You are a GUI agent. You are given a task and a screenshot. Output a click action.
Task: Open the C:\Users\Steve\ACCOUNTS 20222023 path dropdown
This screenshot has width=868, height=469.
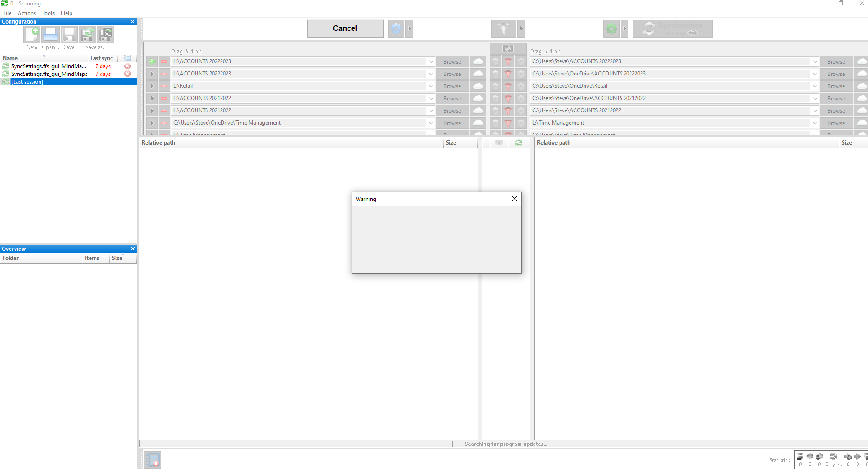(814, 61)
